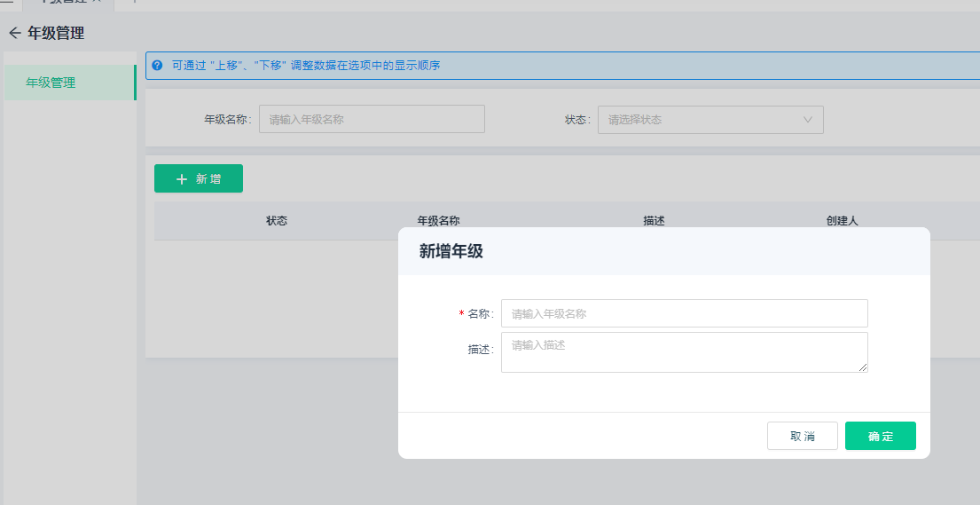
Task: Focus the 名称 field in the dialog
Action: (684, 313)
